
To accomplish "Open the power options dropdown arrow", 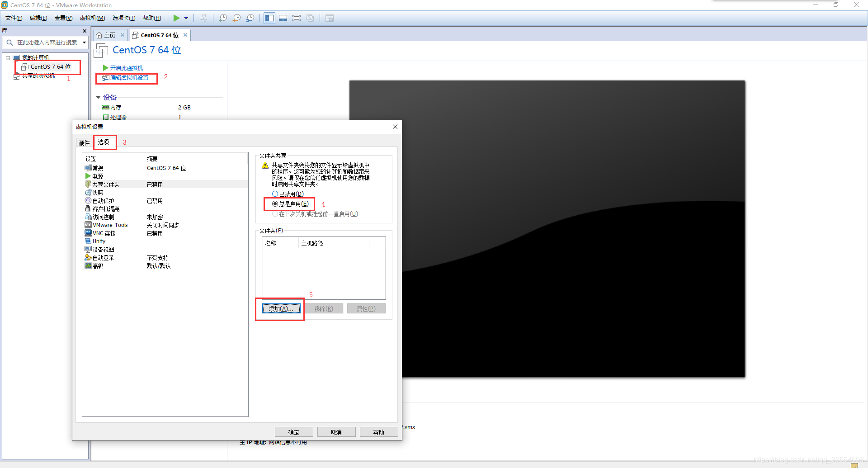I will (x=186, y=18).
